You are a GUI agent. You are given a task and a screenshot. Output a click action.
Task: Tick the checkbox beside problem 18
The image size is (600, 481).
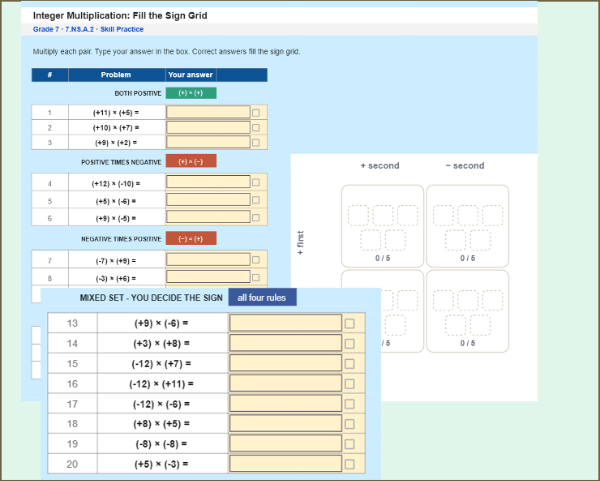(349, 424)
